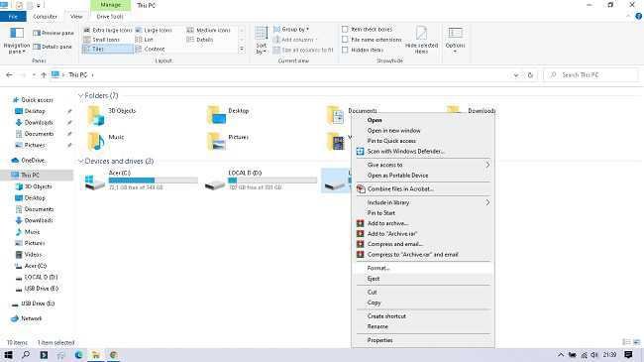Choose Open in the context menu
The height and width of the screenshot is (362, 644).
pyautogui.click(x=423, y=120)
